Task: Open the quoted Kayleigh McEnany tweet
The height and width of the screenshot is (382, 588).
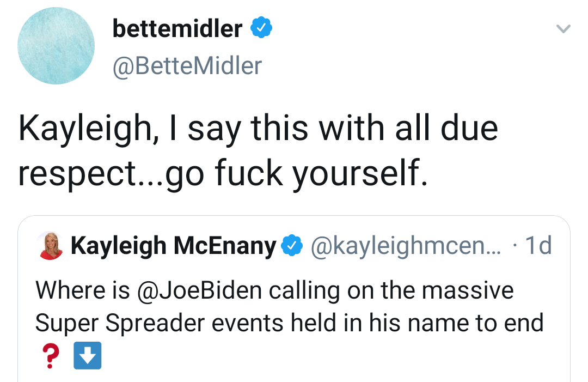Action: coord(294,300)
